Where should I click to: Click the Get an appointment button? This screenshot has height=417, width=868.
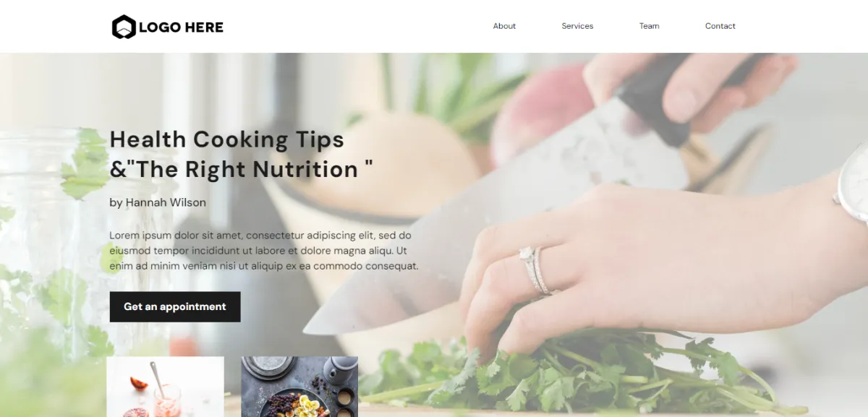(175, 306)
